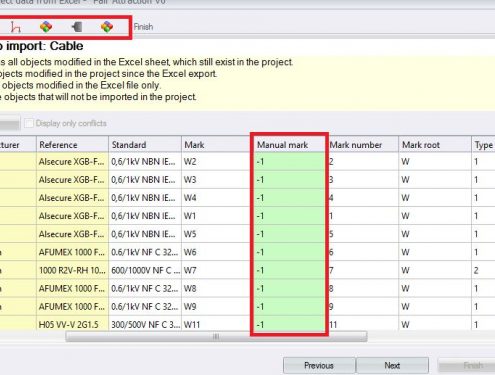Click Mark number cell showing 7
The height and width of the screenshot is (375, 495).
pyautogui.click(x=363, y=270)
